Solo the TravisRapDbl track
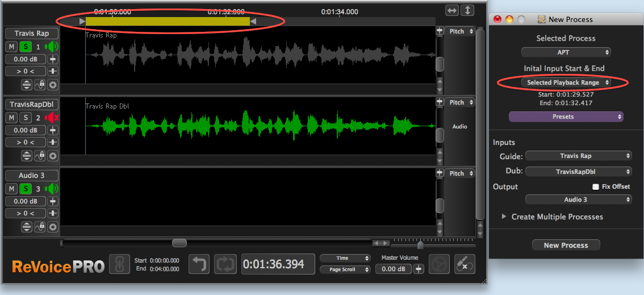This screenshot has width=644, height=295. pyautogui.click(x=26, y=118)
